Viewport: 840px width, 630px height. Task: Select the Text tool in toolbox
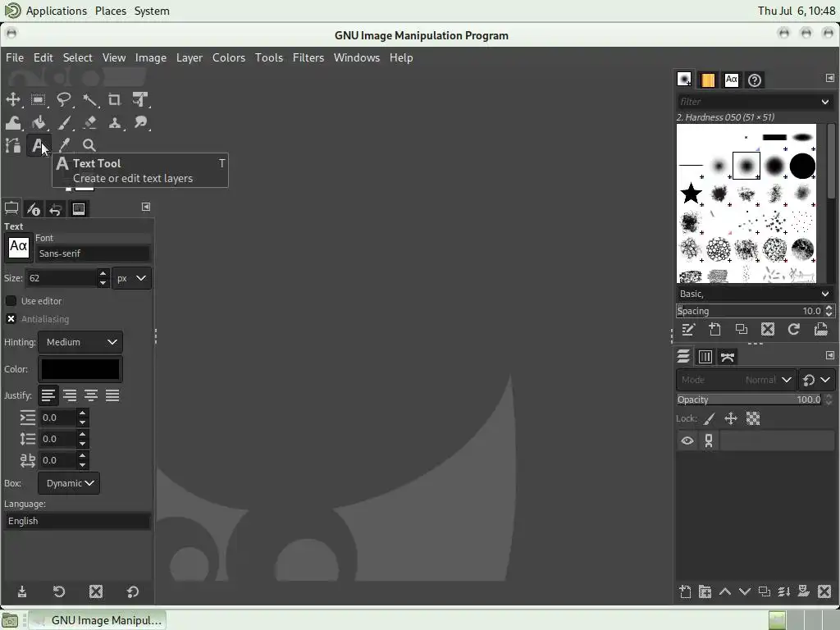[38, 145]
